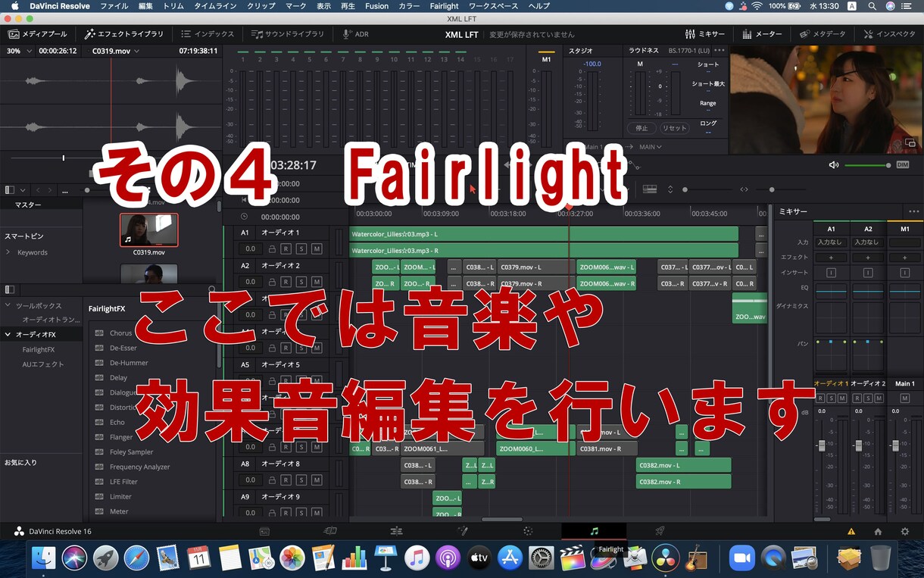Click the リセット loudness button
This screenshot has height=578, width=924.
674,128
